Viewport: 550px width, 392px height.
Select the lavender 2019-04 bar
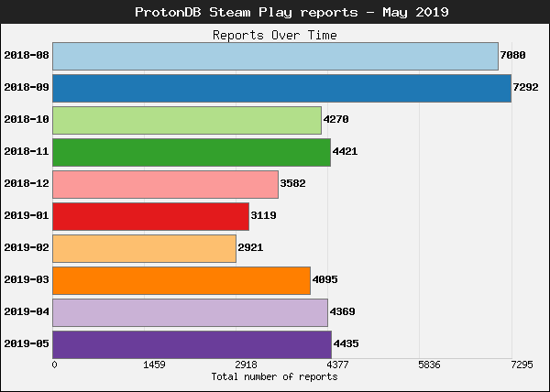click(190, 313)
